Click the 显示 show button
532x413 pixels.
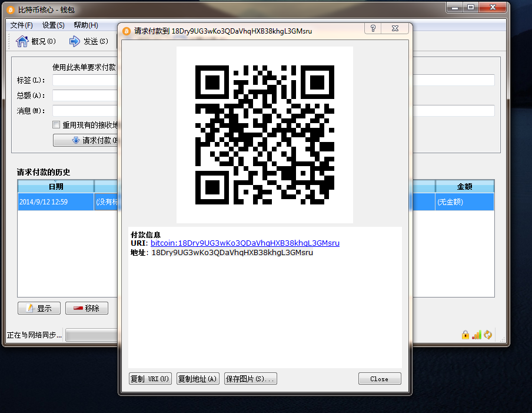pos(39,308)
